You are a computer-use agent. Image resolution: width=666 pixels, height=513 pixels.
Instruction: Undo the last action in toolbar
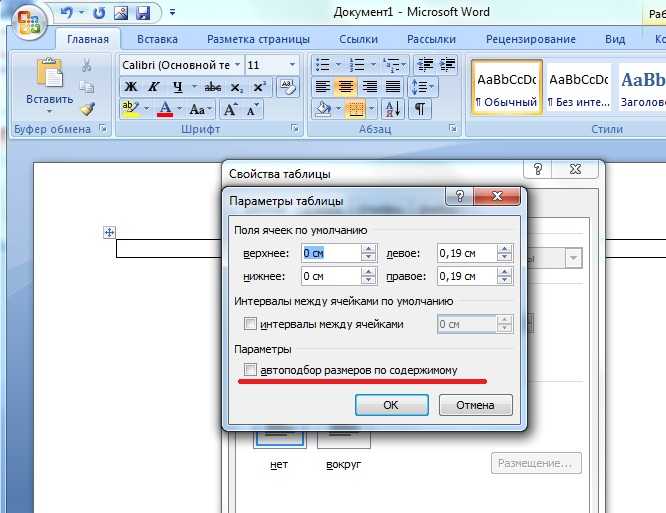pos(66,13)
